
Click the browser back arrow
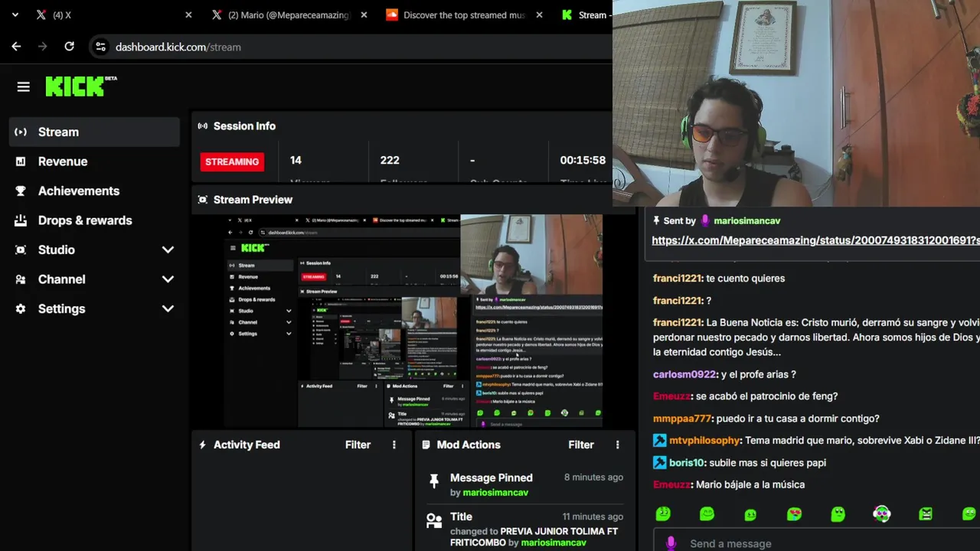pos(16,47)
